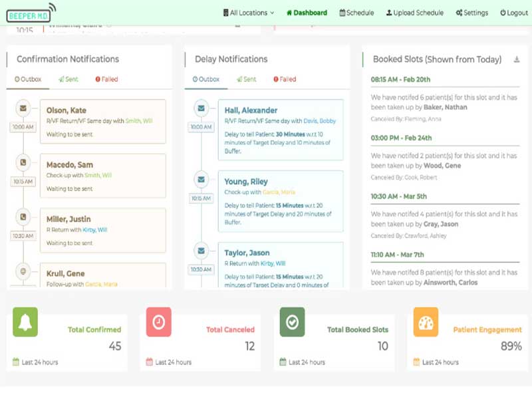Click provider link Davis, Bobby
Viewport: 532px width, 399px height.
[319, 121]
